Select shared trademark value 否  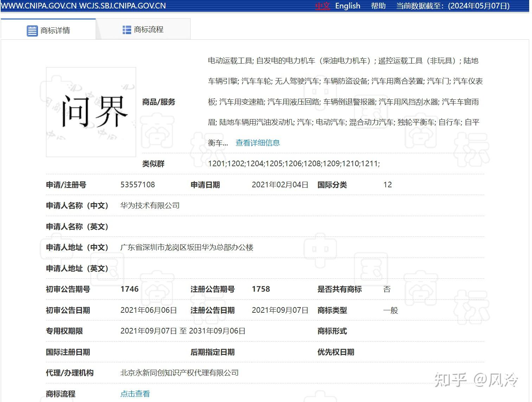coord(387,289)
